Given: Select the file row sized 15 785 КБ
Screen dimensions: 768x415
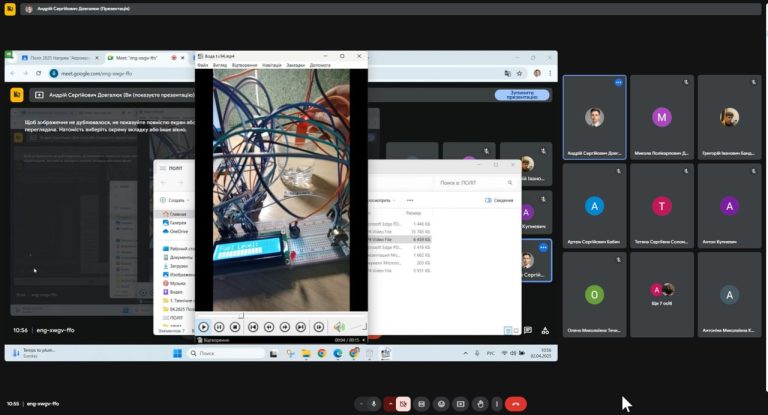Looking at the screenshot, I should (400, 232).
